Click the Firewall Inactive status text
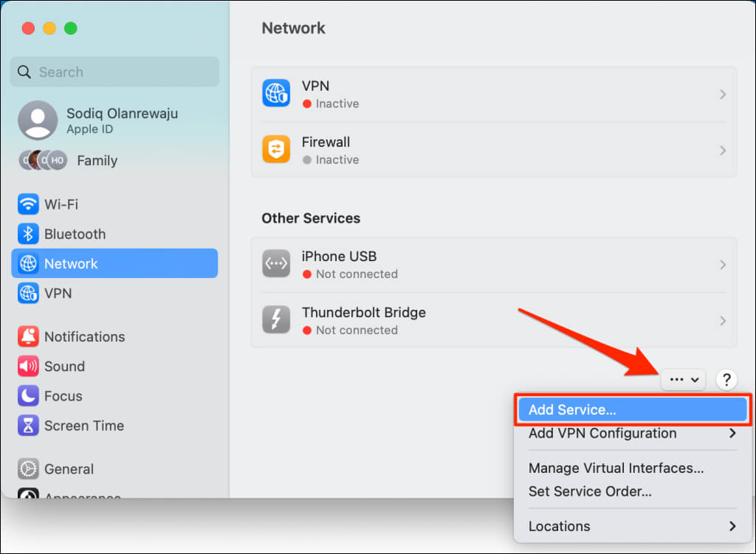Image resolution: width=756 pixels, height=554 pixels. (337, 160)
